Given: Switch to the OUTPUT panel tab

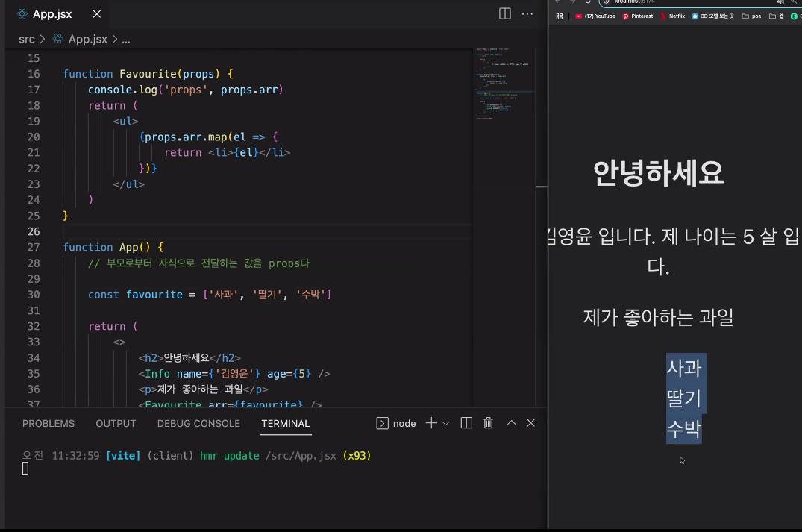Looking at the screenshot, I should (116, 424).
